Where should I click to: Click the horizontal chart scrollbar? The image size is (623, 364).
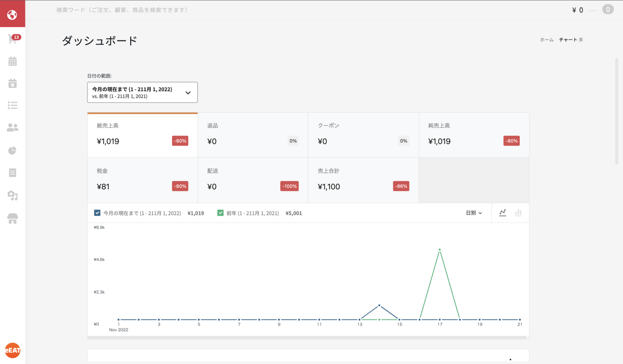coord(307,337)
